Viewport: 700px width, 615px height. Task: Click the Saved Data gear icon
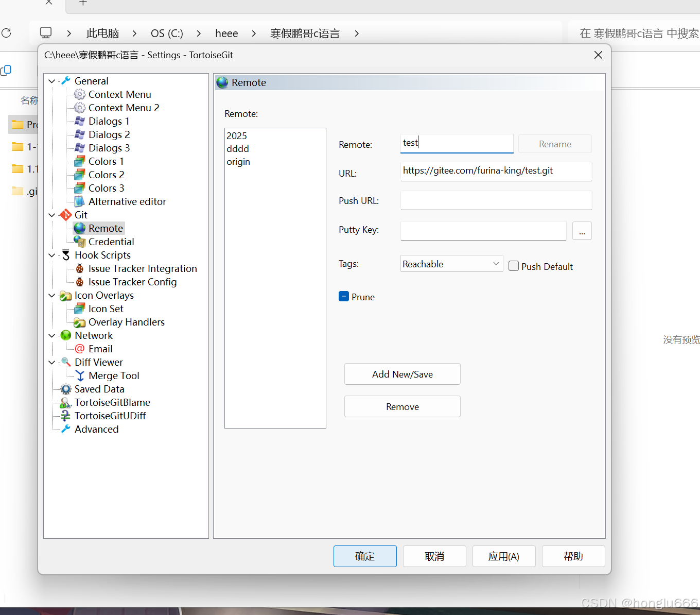[x=66, y=389]
